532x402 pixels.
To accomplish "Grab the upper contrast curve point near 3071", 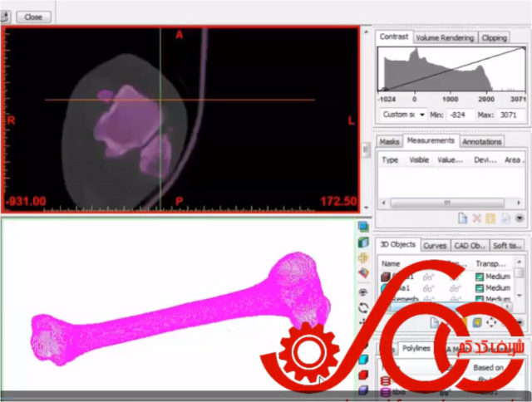I will tap(524, 48).
